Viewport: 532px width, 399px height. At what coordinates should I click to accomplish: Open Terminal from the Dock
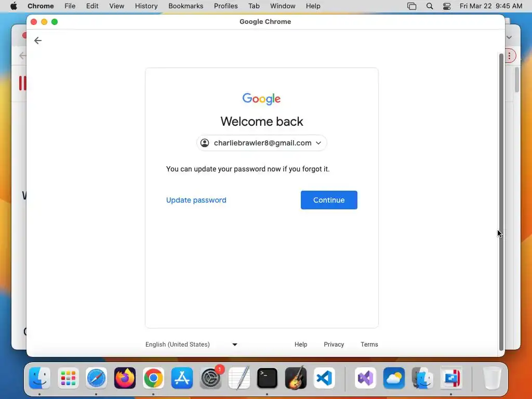(x=268, y=378)
